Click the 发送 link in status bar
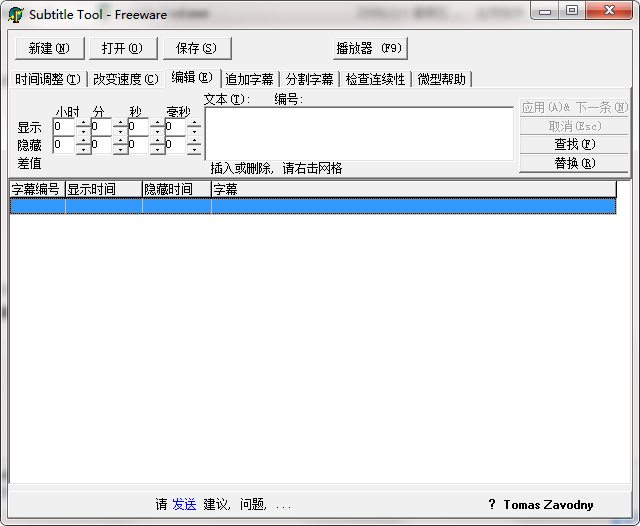Viewport: 640px width, 526px height. tap(184, 505)
